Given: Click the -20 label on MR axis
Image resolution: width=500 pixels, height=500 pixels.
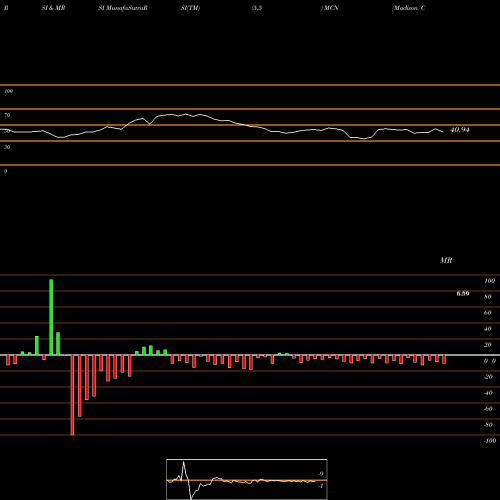Looking at the screenshot, I should (488, 377).
